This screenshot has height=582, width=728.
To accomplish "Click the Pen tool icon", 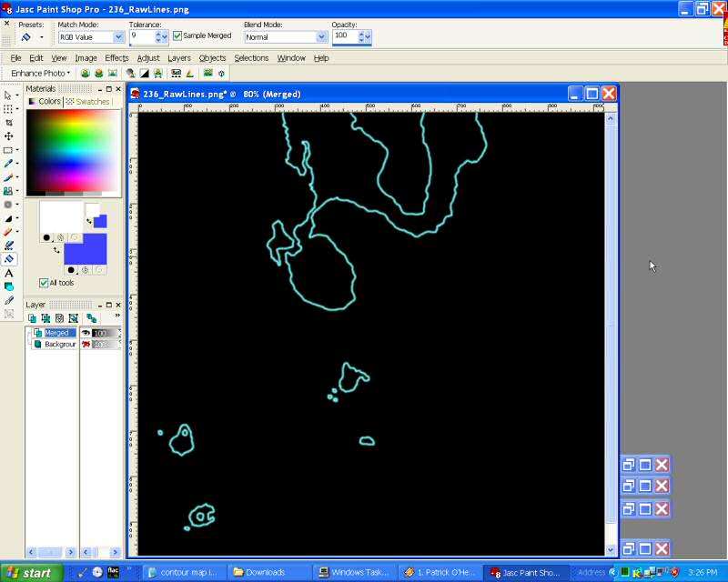I will coord(9,300).
